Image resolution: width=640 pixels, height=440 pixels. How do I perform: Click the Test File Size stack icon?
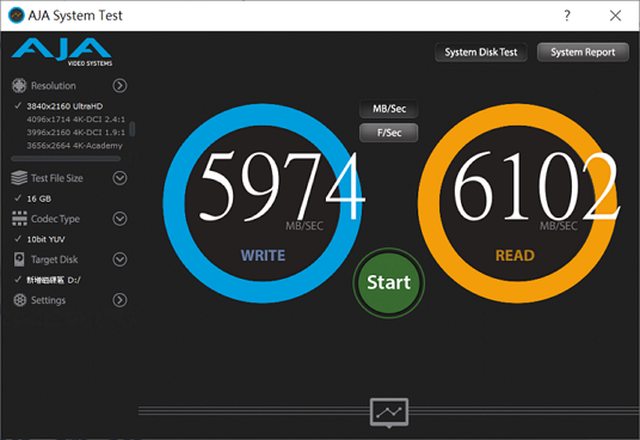[x=18, y=178]
